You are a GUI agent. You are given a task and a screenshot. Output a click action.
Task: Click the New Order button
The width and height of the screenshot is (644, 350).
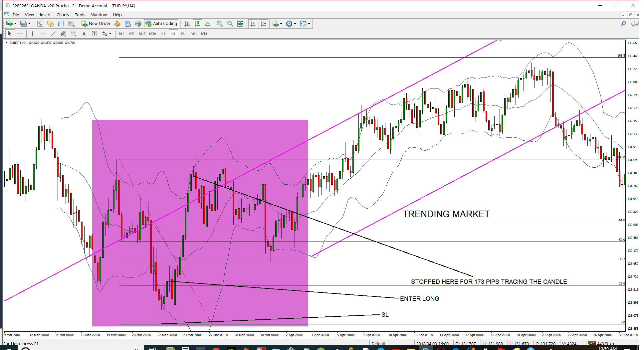click(96, 24)
